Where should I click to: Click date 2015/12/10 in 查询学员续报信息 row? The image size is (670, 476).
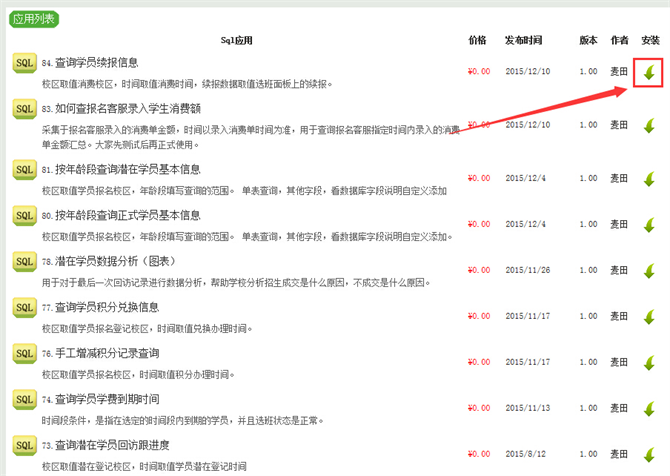(528, 71)
